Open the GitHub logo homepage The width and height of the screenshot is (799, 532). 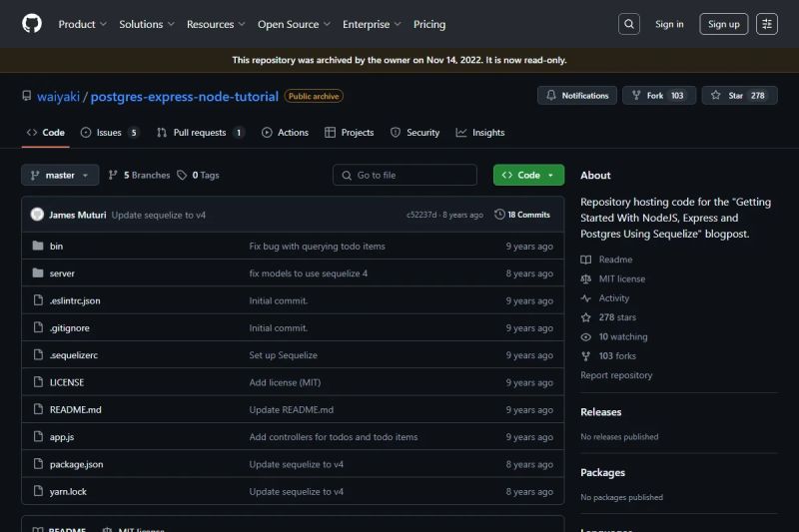point(32,23)
